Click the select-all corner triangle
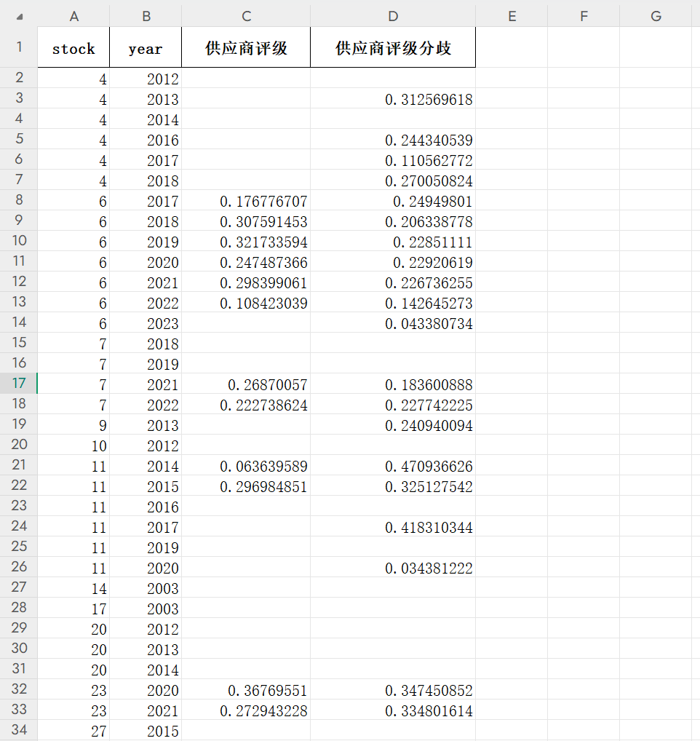Image resolution: width=700 pixels, height=741 pixels. coord(19,16)
